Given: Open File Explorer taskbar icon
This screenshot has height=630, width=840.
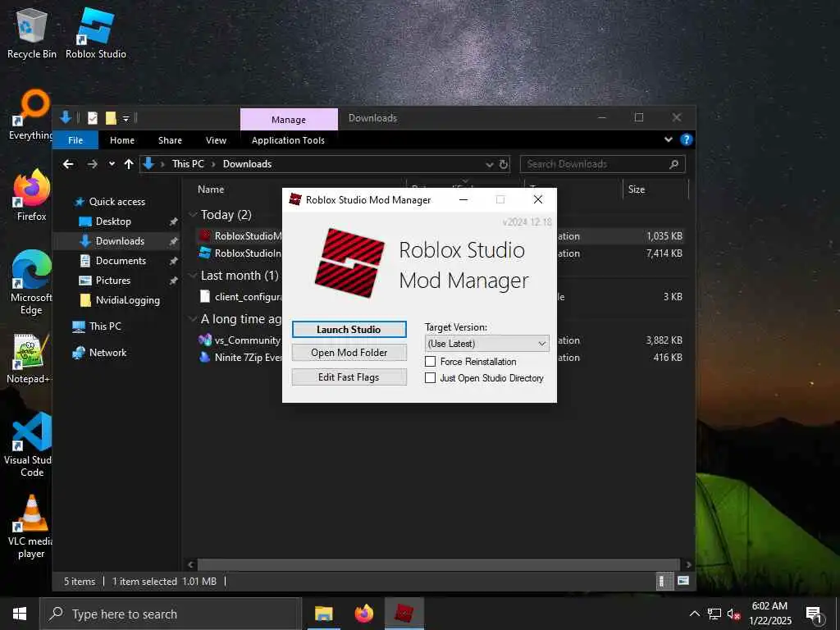Looking at the screenshot, I should [x=324, y=614].
